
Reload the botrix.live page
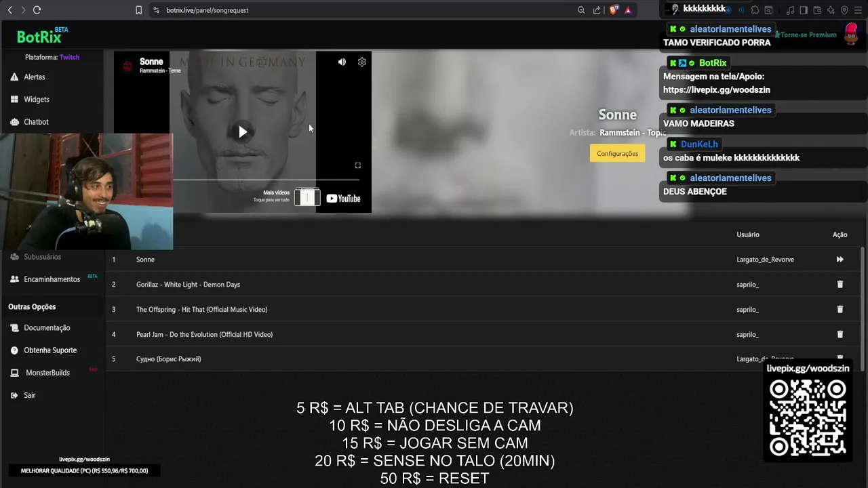pos(37,10)
